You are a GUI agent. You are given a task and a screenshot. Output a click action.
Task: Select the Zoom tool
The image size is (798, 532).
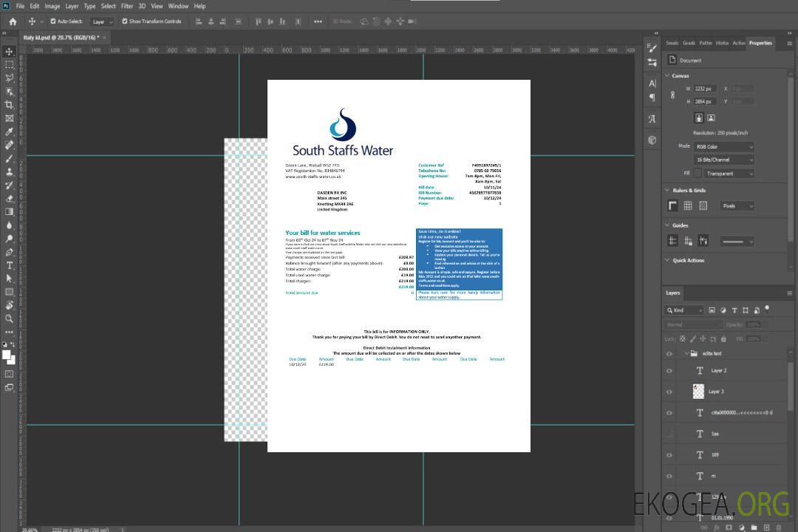tap(9, 318)
